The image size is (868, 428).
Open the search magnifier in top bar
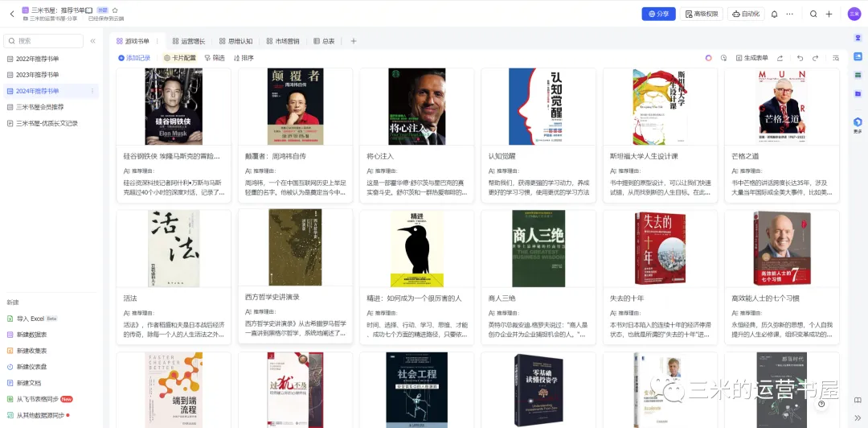pyautogui.click(x=813, y=14)
